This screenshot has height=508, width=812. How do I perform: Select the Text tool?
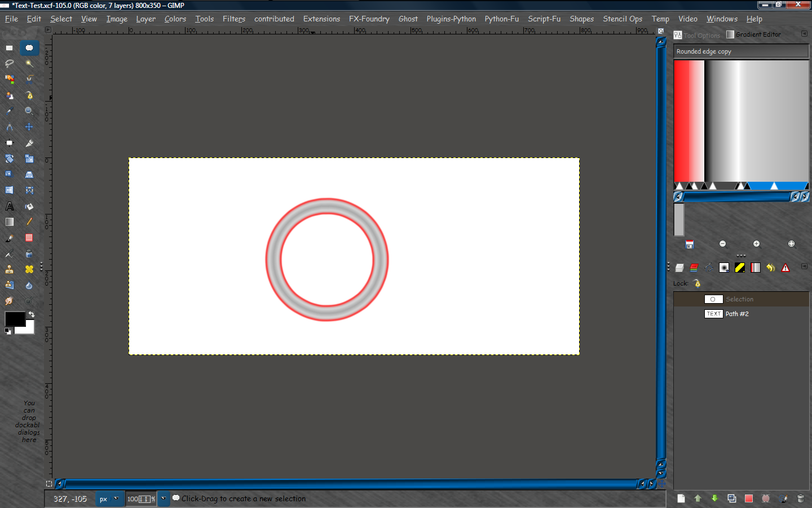click(x=10, y=207)
